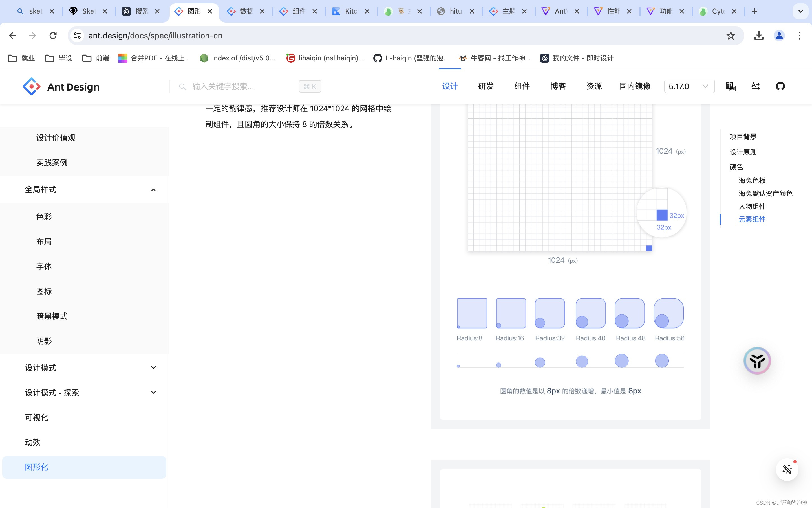Expand the 设计模式 - 探索 menu group
This screenshot has width=812, height=508.
84,392
